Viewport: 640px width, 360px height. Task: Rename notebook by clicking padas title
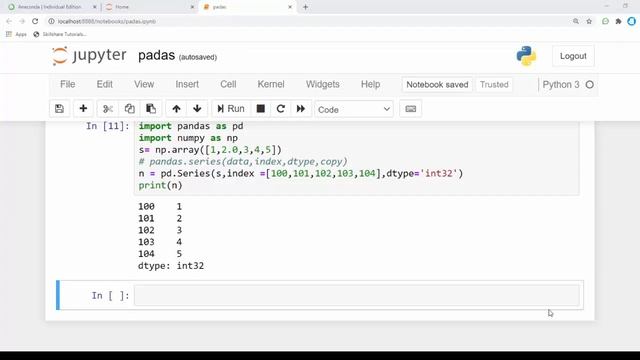[156, 56]
